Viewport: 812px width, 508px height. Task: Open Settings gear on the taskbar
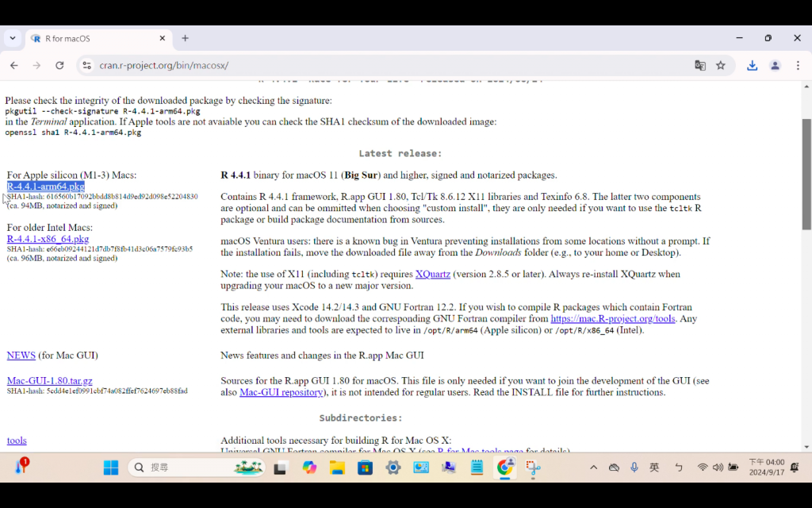coord(393,468)
